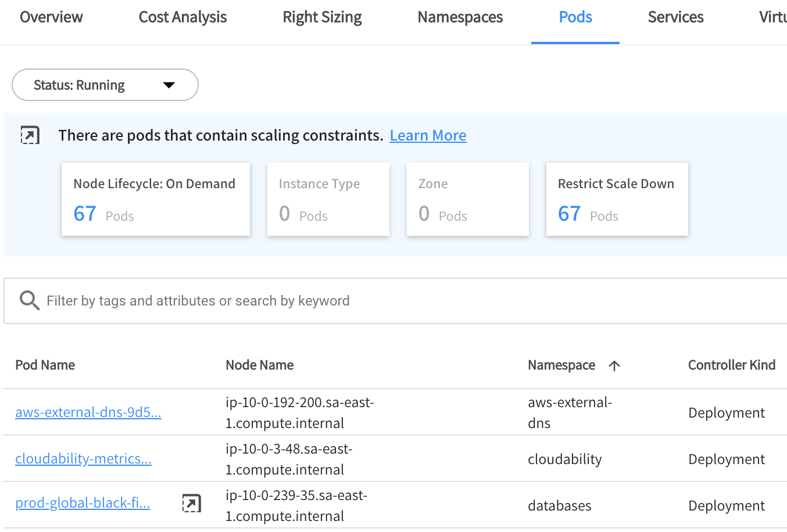This screenshot has height=532, width=787.
Task: Go to the Right Sizing tab
Action: (322, 17)
